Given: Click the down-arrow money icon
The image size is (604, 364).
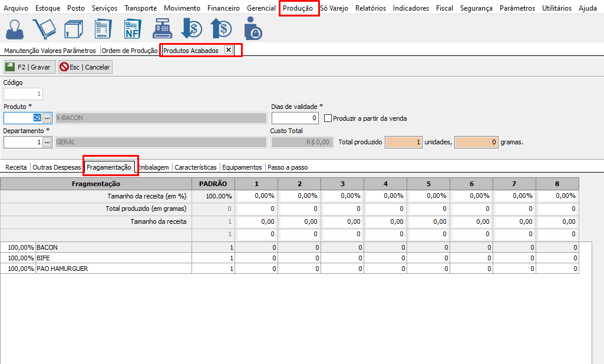Looking at the screenshot, I should [192, 29].
